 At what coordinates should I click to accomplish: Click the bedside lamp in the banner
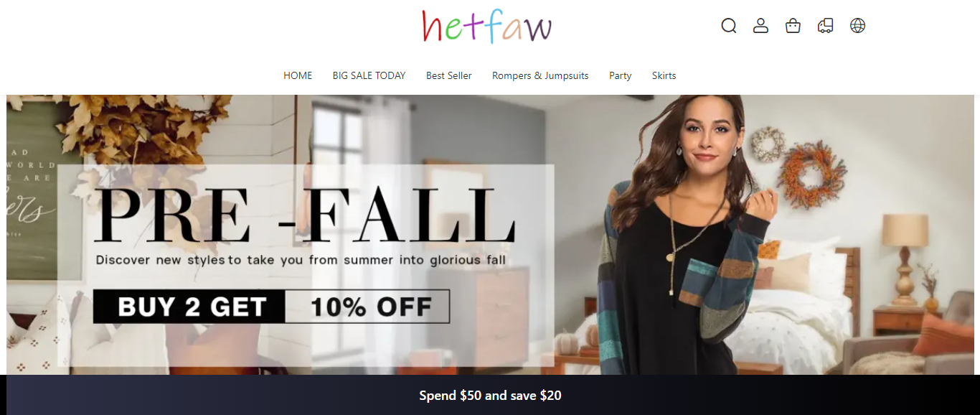pyautogui.click(x=905, y=259)
